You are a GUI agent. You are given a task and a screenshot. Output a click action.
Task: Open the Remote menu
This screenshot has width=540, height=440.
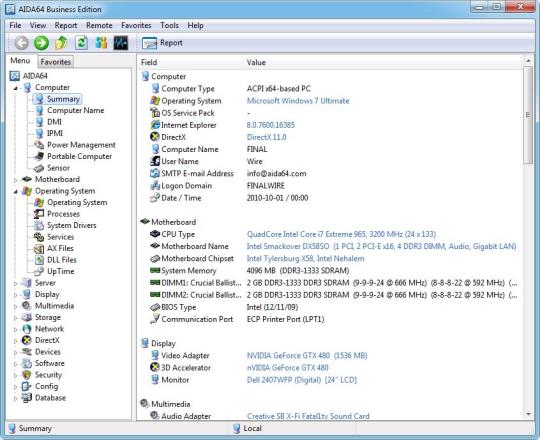[99, 25]
